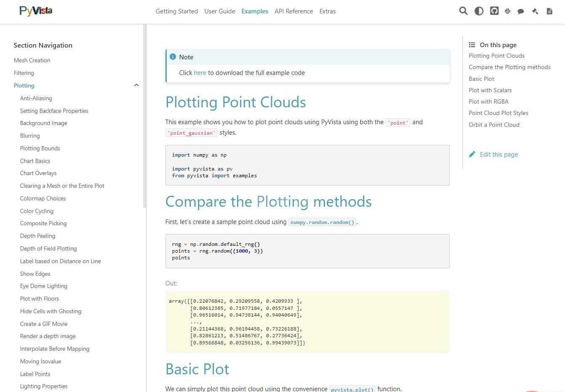Open the Label Points example
565x392 pixels.
[x=35, y=374]
